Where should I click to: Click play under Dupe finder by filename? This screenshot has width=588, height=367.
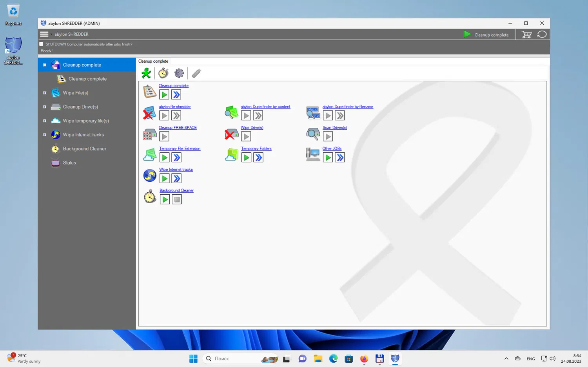328,116
